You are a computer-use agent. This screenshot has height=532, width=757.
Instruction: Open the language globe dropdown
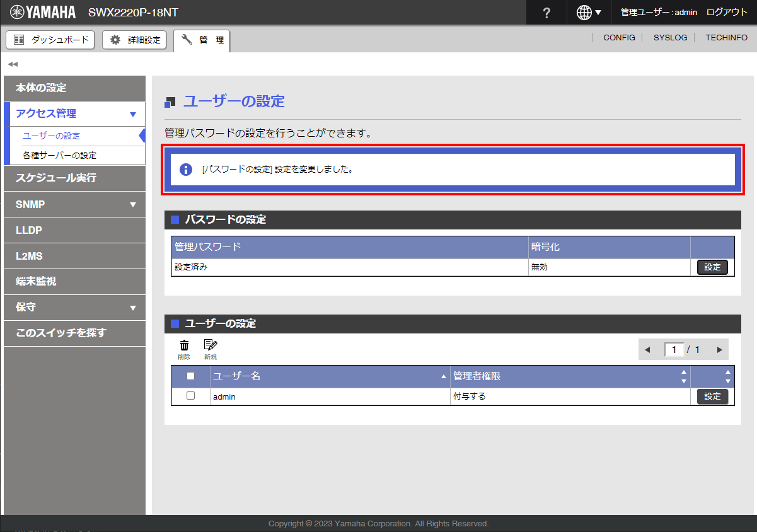(589, 13)
